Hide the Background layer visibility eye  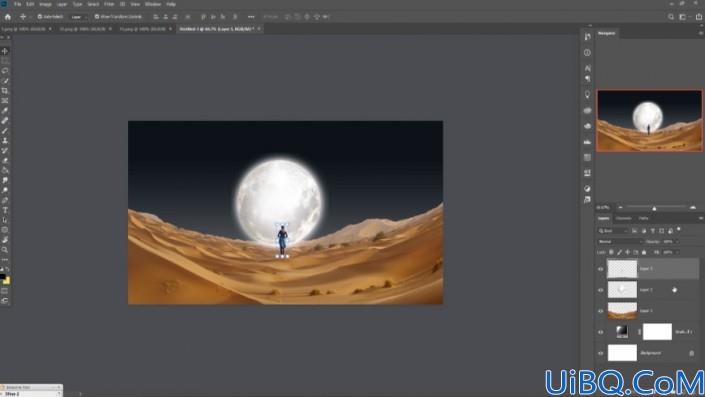601,353
